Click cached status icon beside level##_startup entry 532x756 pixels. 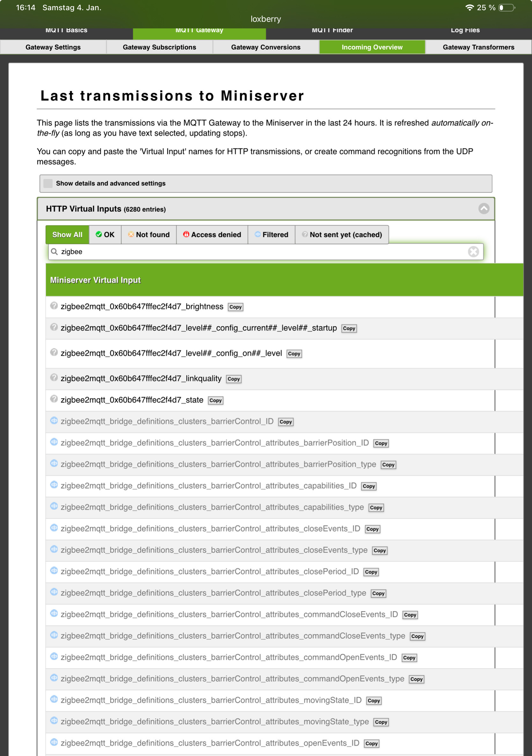54,327
